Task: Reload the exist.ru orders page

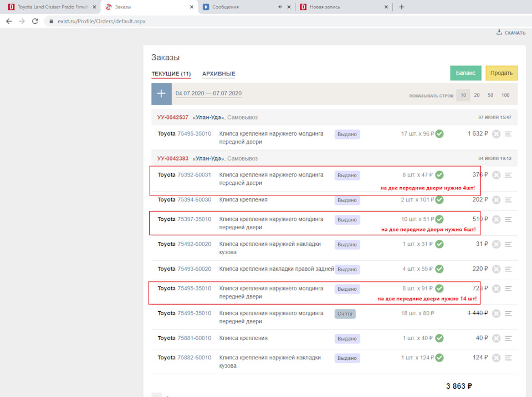Action: click(35, 21)
